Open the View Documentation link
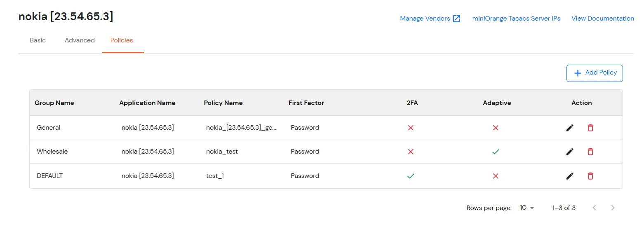The image size is (644, 229). (603, 19)
